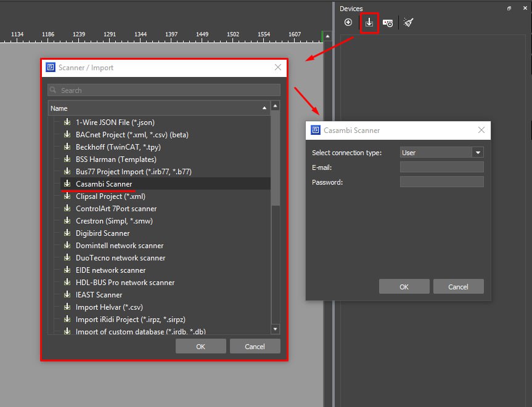
Task: Click the add device plus icon
Action: 348,23
